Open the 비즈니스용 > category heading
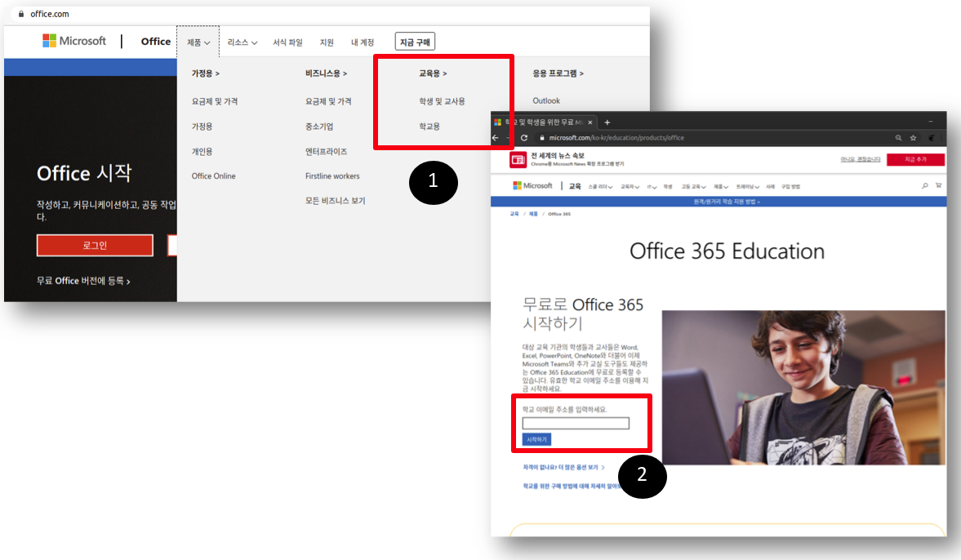Image resolution: width=961 pixels, height=560 pixels. pyautogui.click(x=326, y=73)
